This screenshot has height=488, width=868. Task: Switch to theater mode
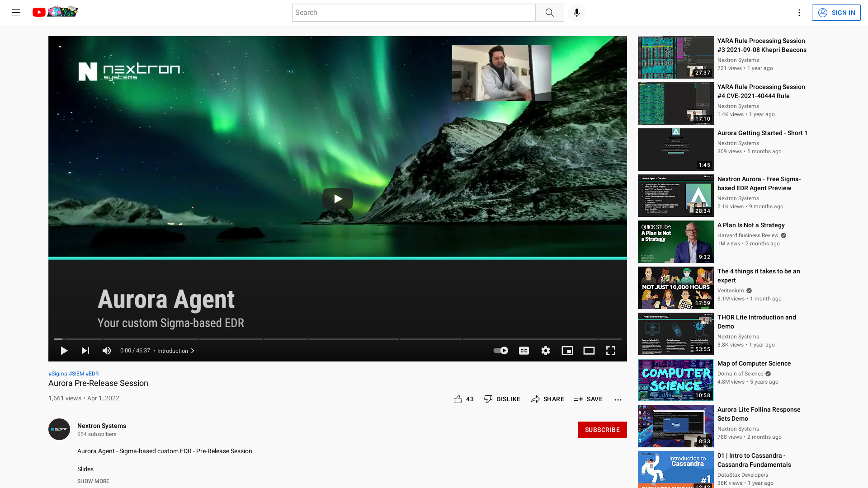click(589, 351)
